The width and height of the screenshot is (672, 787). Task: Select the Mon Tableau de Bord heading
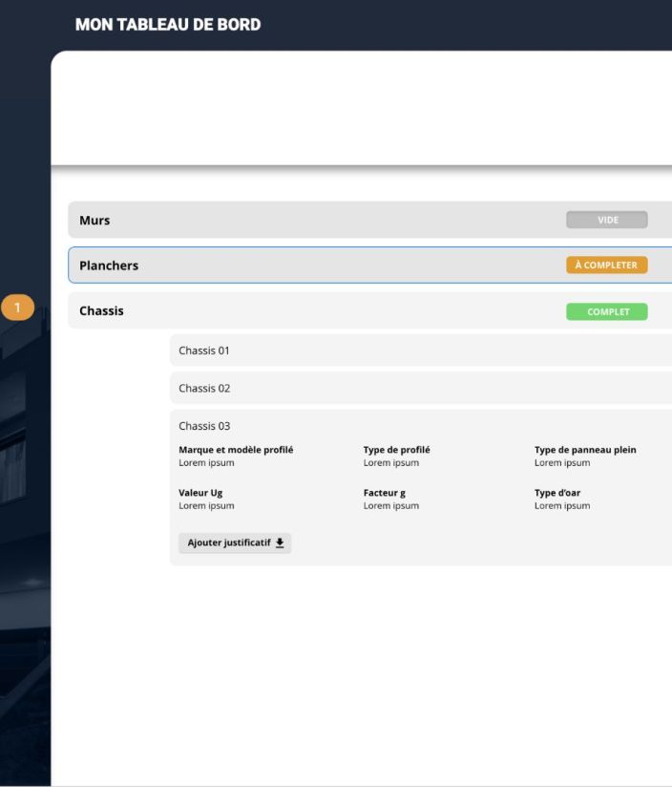click(168, 25)
